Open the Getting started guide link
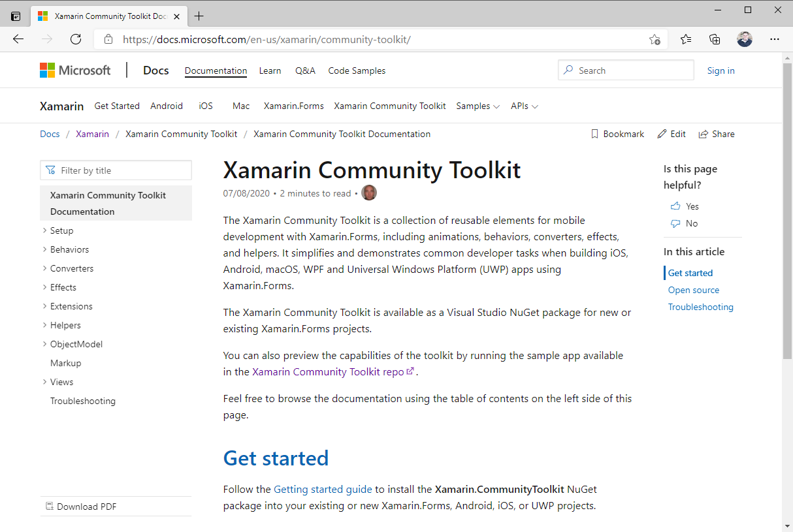The height and width of the screenshot is (532, 793). coord(323,489)
